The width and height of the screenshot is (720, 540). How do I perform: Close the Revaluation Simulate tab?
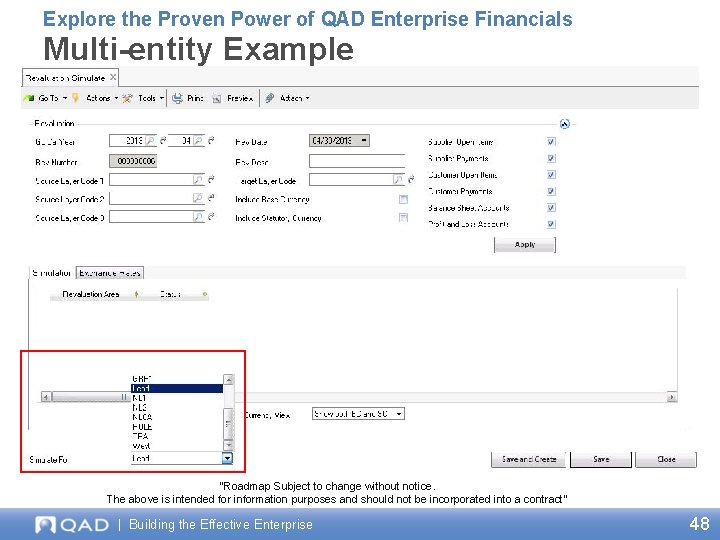pyautogui.click(x=113, y=77)
